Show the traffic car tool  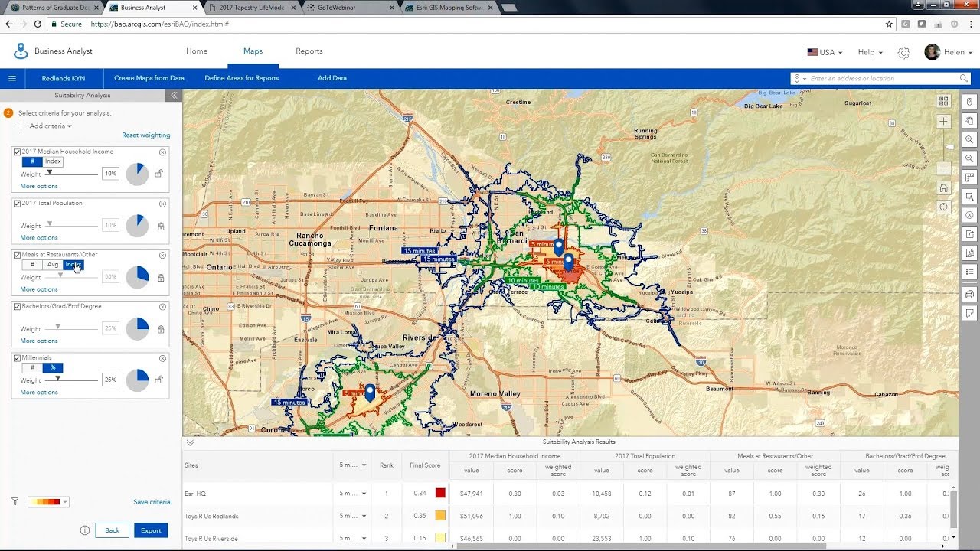(x=969, y=294)
